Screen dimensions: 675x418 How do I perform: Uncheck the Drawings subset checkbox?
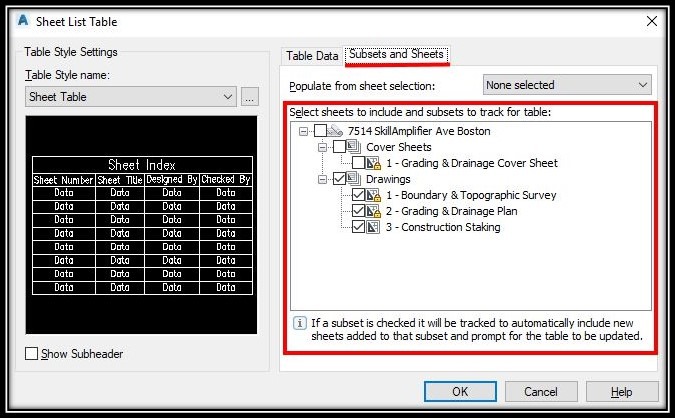click(x=339, y=179)
